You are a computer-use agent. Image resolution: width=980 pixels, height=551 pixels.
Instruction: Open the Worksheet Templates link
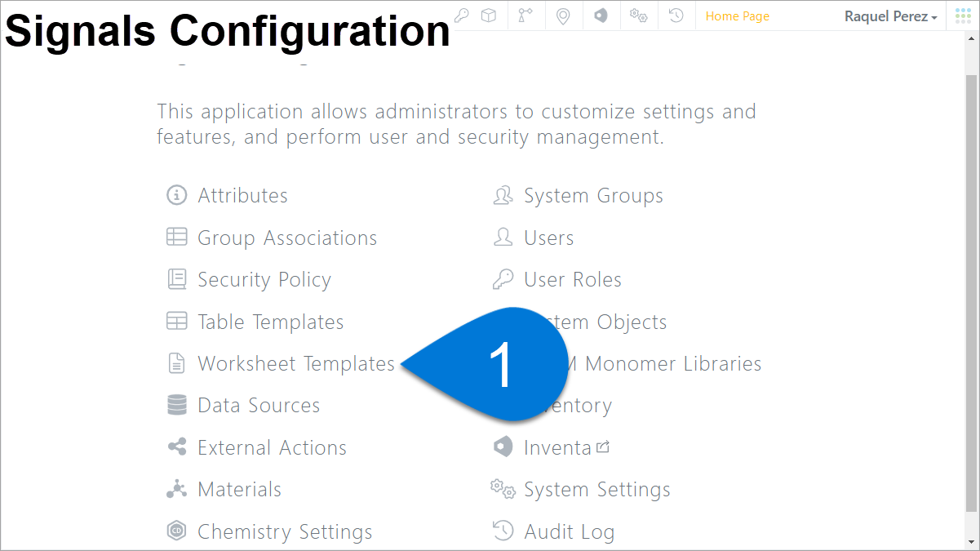click(x=296, y=364)
